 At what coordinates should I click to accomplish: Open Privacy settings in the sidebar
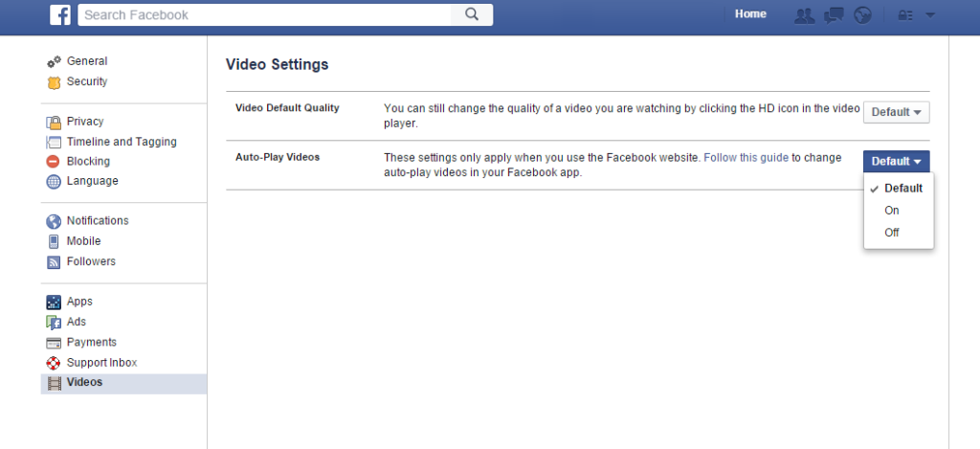[85, 122]
